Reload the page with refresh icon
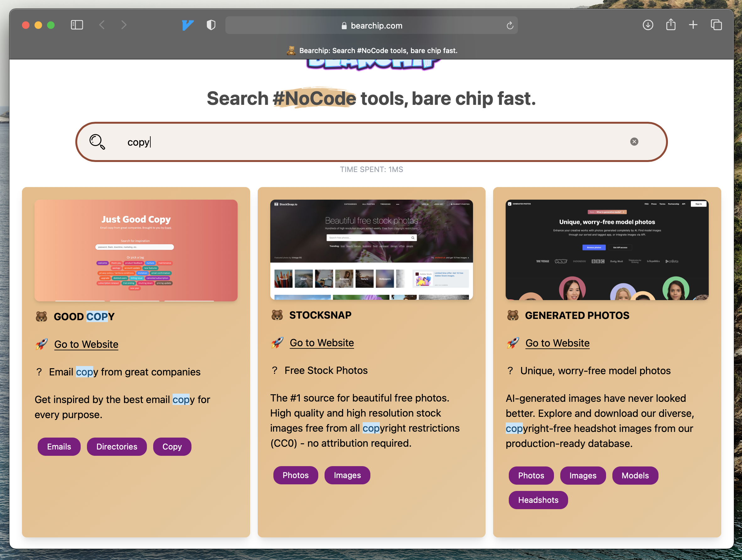 pos(509,25)
